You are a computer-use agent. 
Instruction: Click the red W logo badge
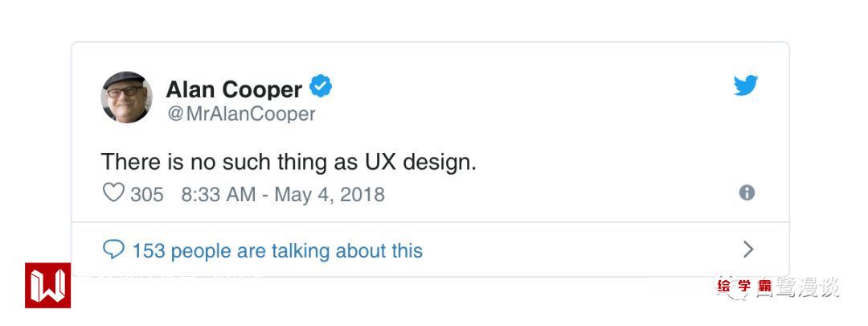pos(47,286)
